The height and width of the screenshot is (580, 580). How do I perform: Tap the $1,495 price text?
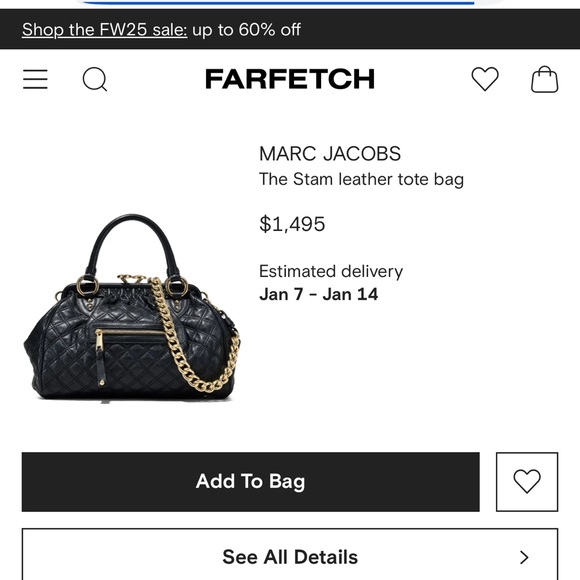pos(292,224)
